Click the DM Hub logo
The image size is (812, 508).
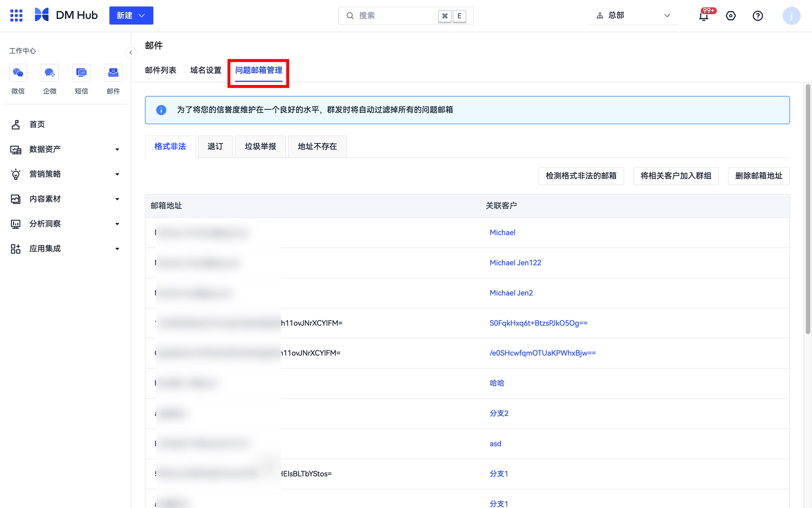[x=66, y=15]
